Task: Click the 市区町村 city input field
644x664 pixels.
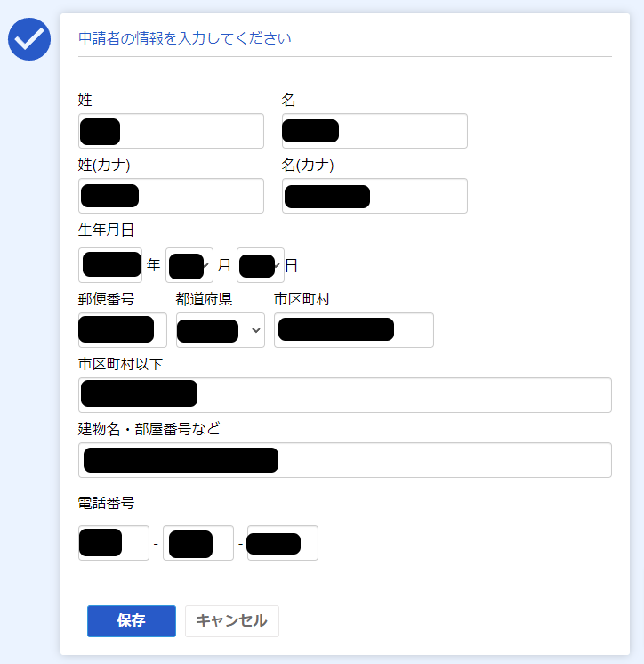Action: coord(353,330)
